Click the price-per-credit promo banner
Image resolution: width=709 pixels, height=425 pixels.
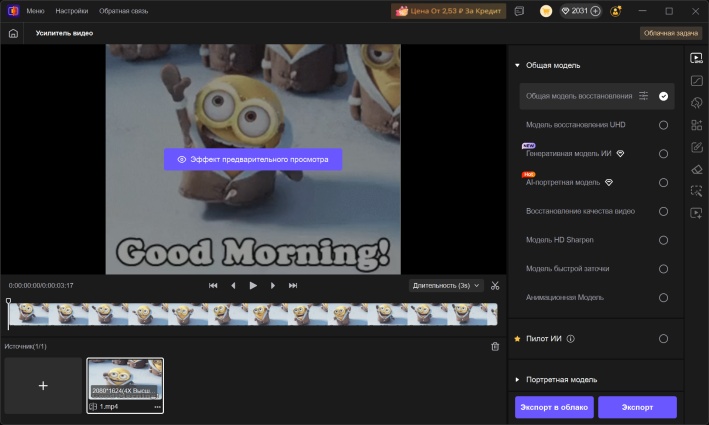click(x=448, y=11)
